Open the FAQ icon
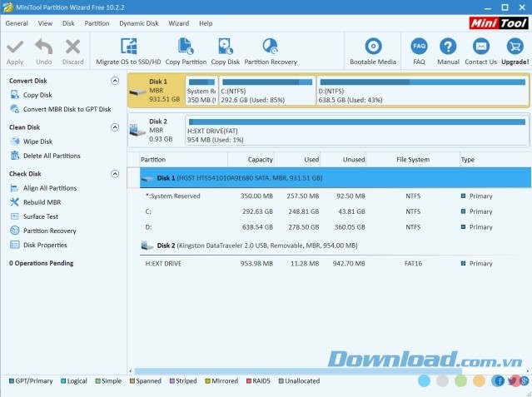532x397 pixels. coord(419,46)
